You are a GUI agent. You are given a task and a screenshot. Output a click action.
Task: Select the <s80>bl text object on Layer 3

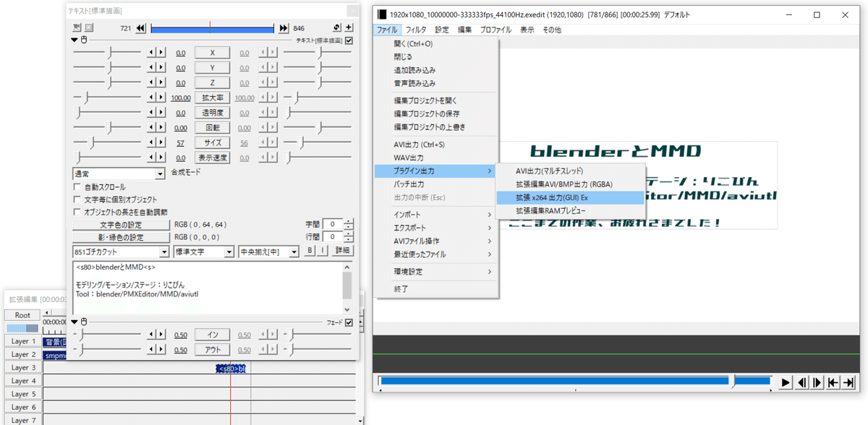tap(231, 369)
